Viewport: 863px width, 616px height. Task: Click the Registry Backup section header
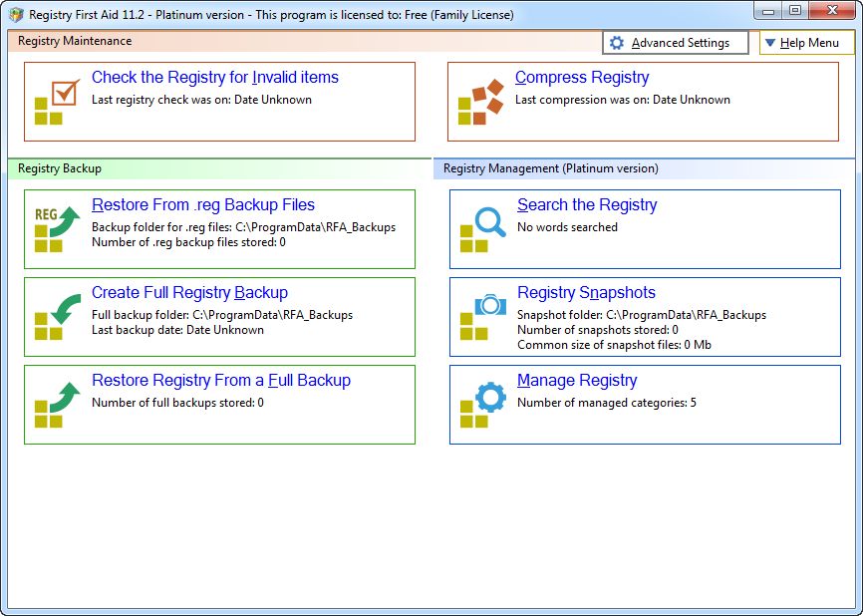pos(60,168)
